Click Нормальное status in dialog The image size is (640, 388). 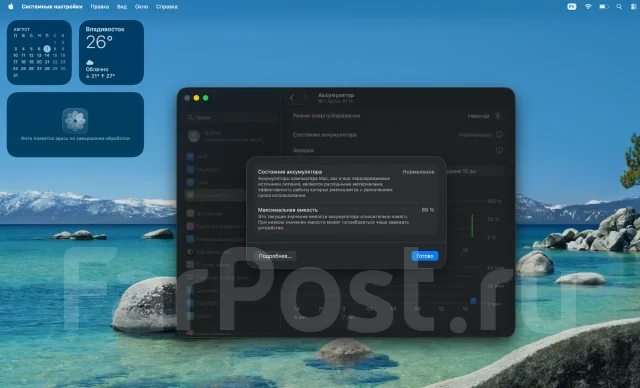click(x=418, y=172)
